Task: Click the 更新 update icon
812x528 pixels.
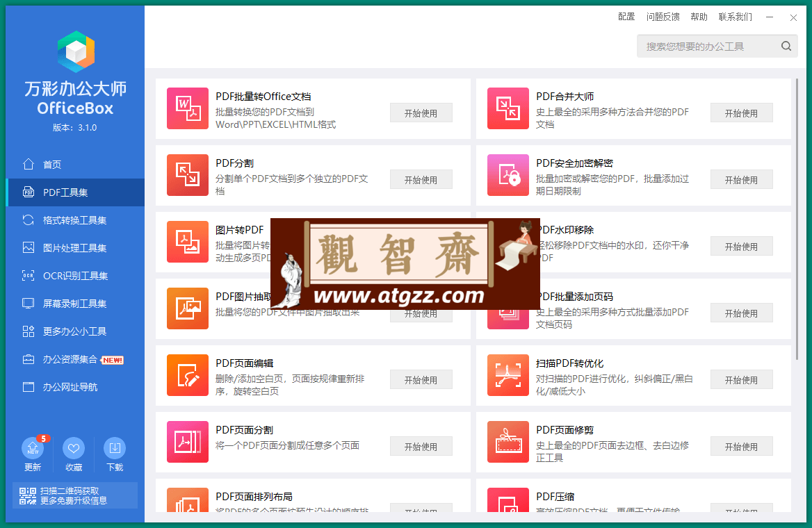Action: pyautogui.click(x=33, y=448)
